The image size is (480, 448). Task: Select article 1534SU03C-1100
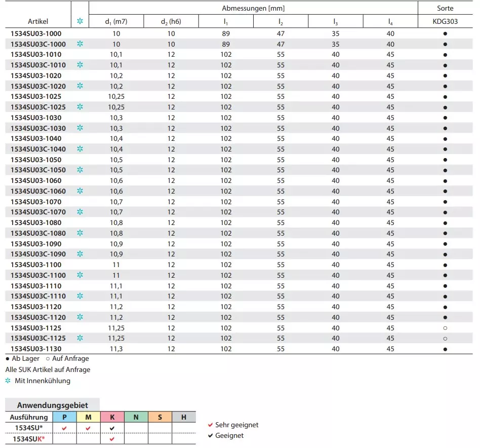tap(38, 275)
